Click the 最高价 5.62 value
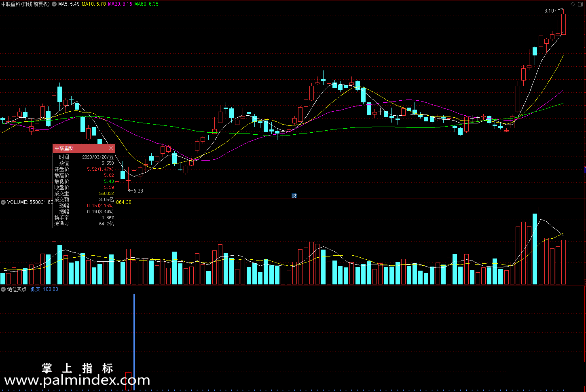Viewport: 586px width, 392px height. pos(109,175)
